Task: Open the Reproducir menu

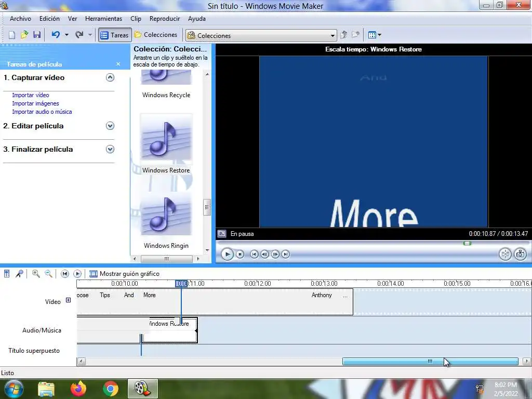Action: [x=165, y=19]
